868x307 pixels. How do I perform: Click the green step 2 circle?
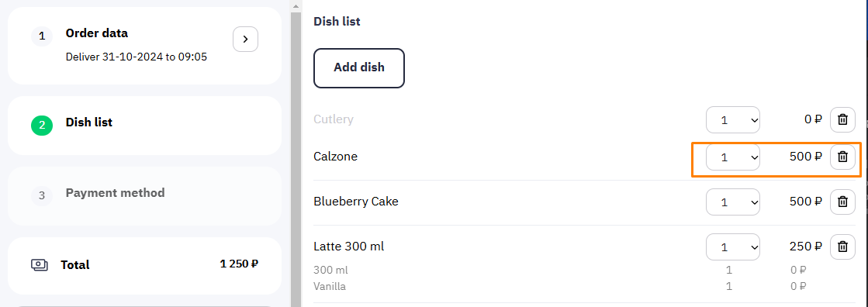click(42, 126)
